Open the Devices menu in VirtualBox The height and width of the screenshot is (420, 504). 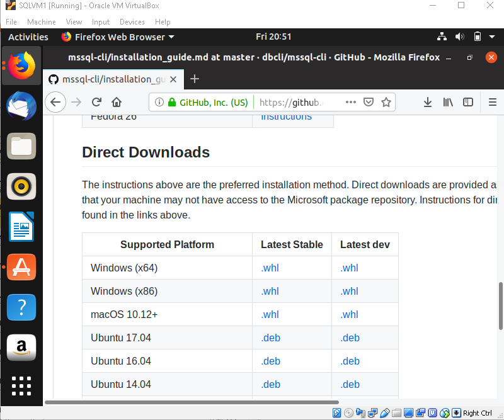(x=132, y=22)
